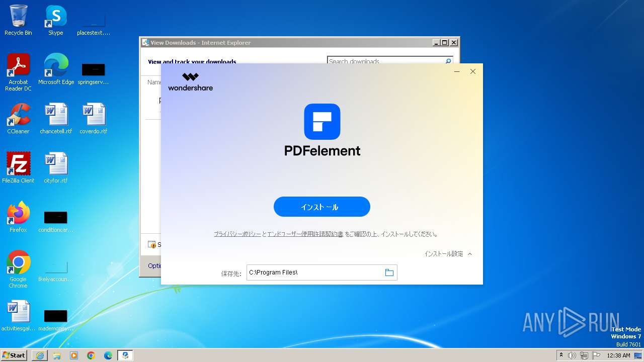644x362 pixels.
Task: Click the network tray icon
Action: 584,355
